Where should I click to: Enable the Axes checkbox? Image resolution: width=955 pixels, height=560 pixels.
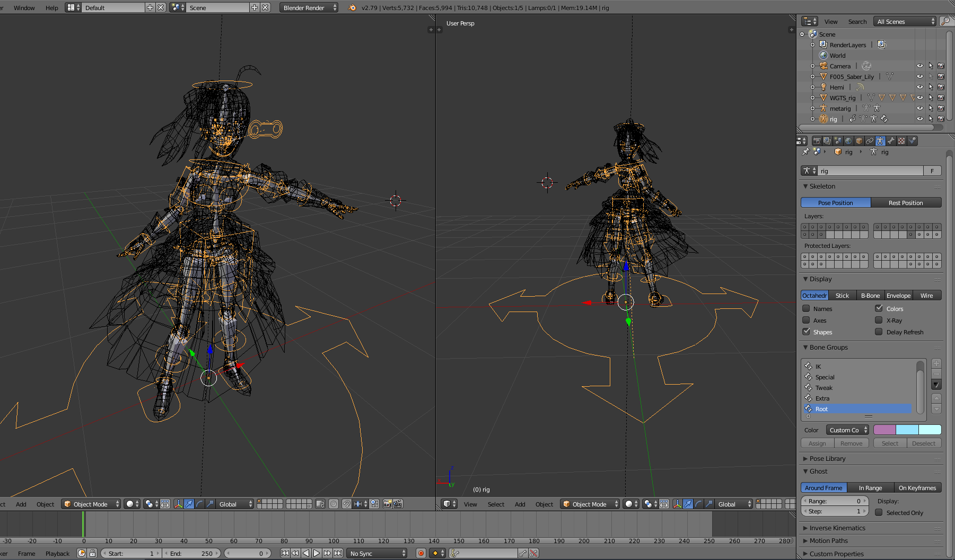[806, 320]
